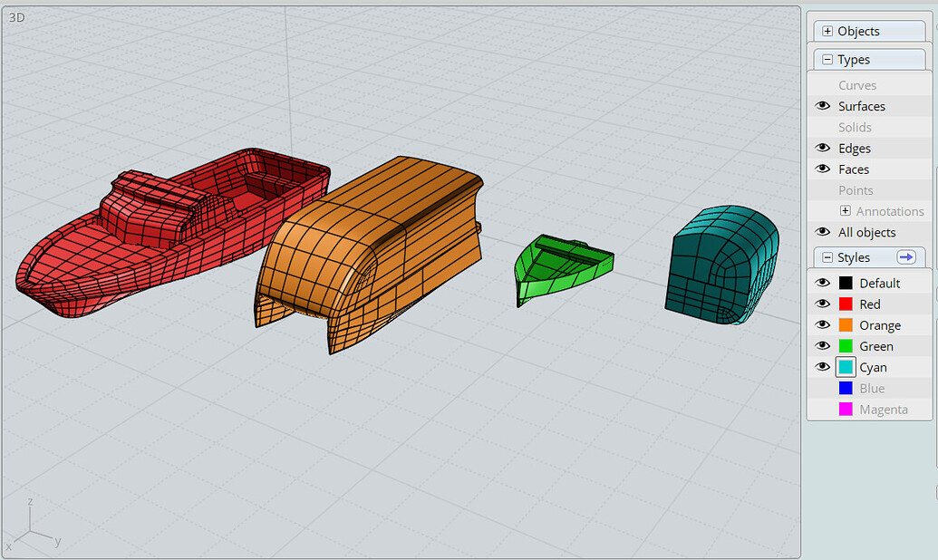
Task: Click the black Default color swatch
Action: (846, 283)
